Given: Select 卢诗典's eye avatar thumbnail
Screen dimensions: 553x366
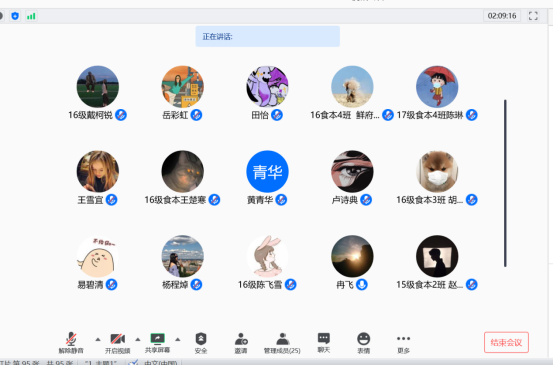Looking at the screenshot, I should click(x=352, y=172).
